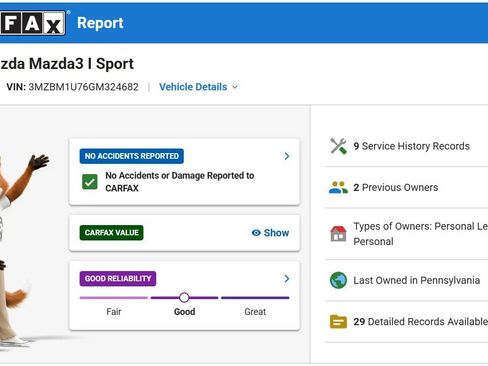Click the Great segment of reliability scale
The width and height of the screenshot is (488, 366).
(x=255, y=298)
